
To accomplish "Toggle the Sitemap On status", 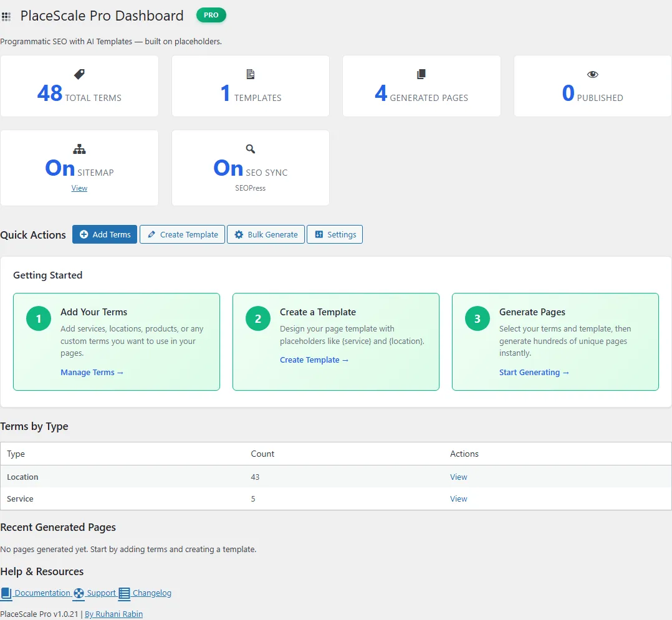I will (x=60, y=168).
